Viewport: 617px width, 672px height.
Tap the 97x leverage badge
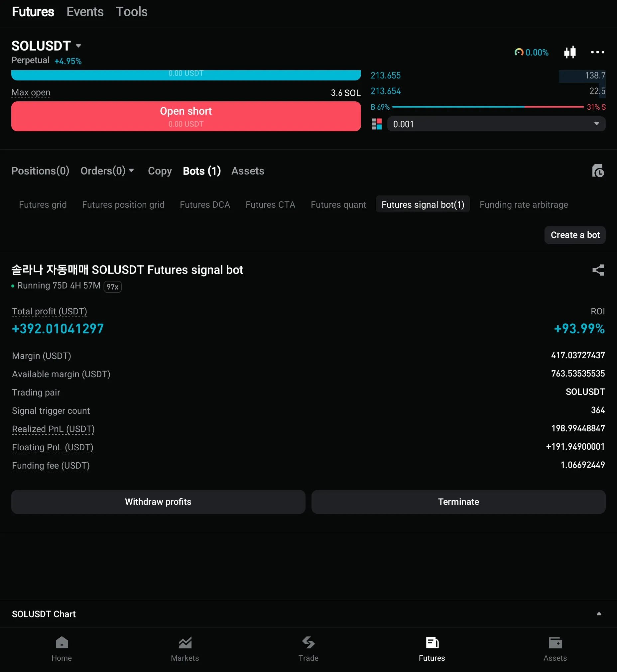pos(112,287)
